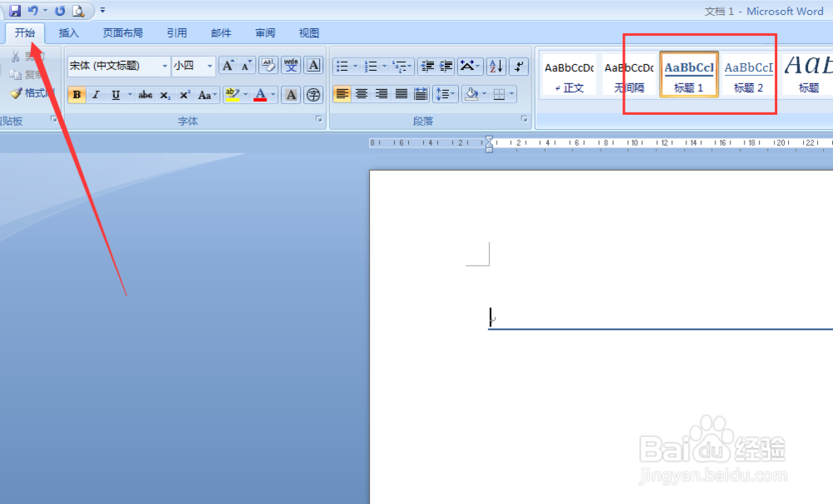Click the Sort A-Z icon
The image size is (833, 504).
(496, 66)
